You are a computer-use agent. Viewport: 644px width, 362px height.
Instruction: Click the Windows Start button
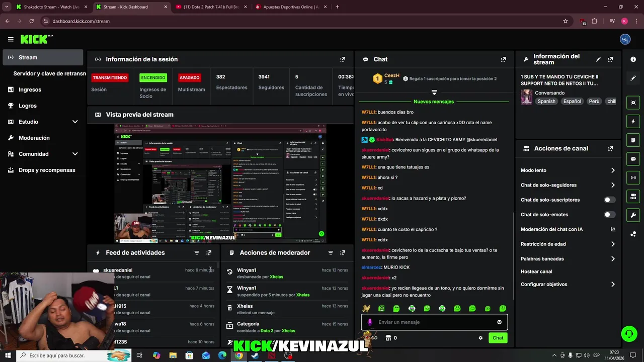[8, 355]
